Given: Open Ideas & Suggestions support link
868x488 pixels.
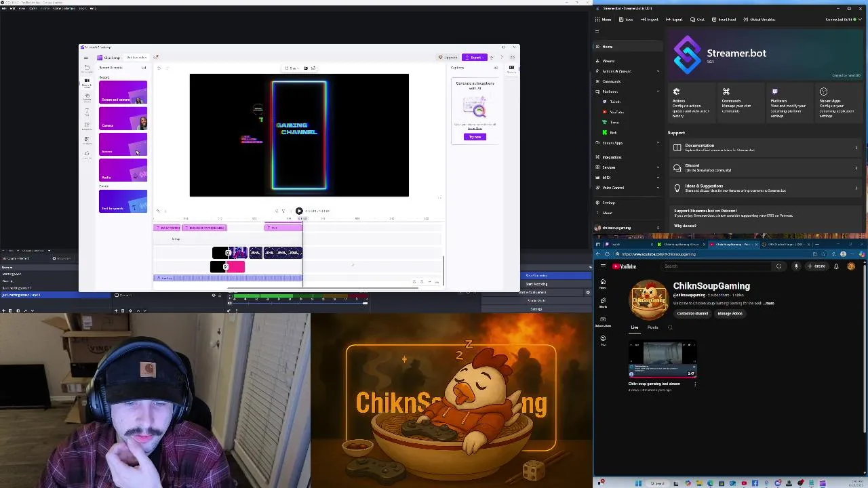Looking at the screenshot, I should pos(765,188).
